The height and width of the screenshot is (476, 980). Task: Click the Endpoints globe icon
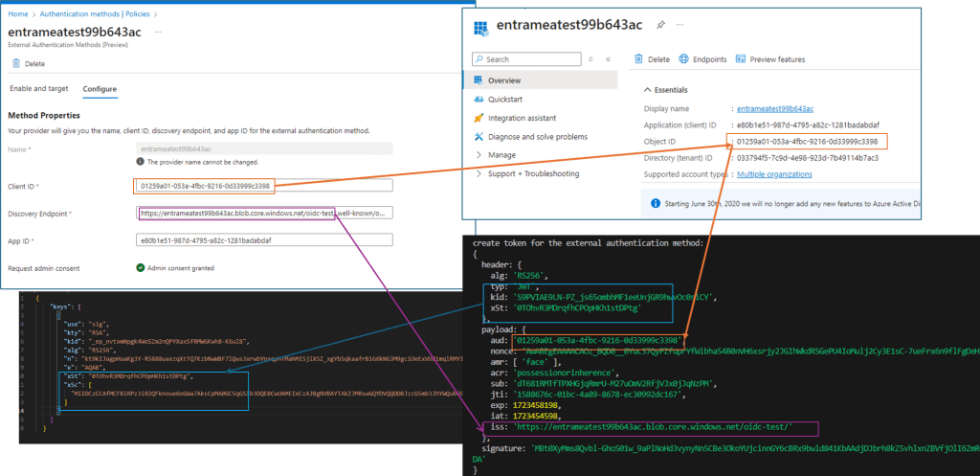pyautogui.click(x=684, y=59)
